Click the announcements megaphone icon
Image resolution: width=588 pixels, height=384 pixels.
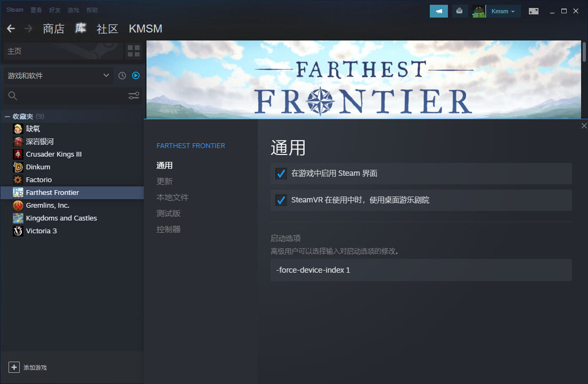pos(438,11)
